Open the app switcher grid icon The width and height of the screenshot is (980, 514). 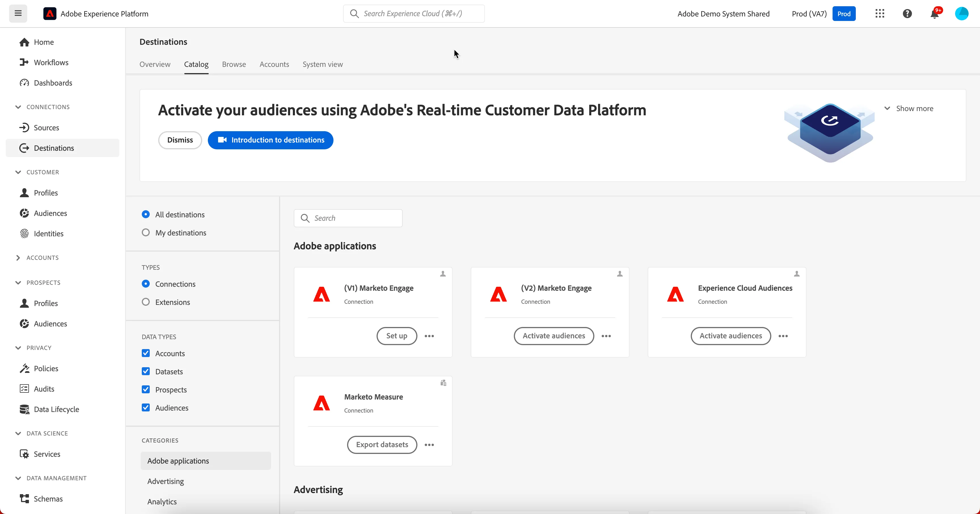coord(880,14)
